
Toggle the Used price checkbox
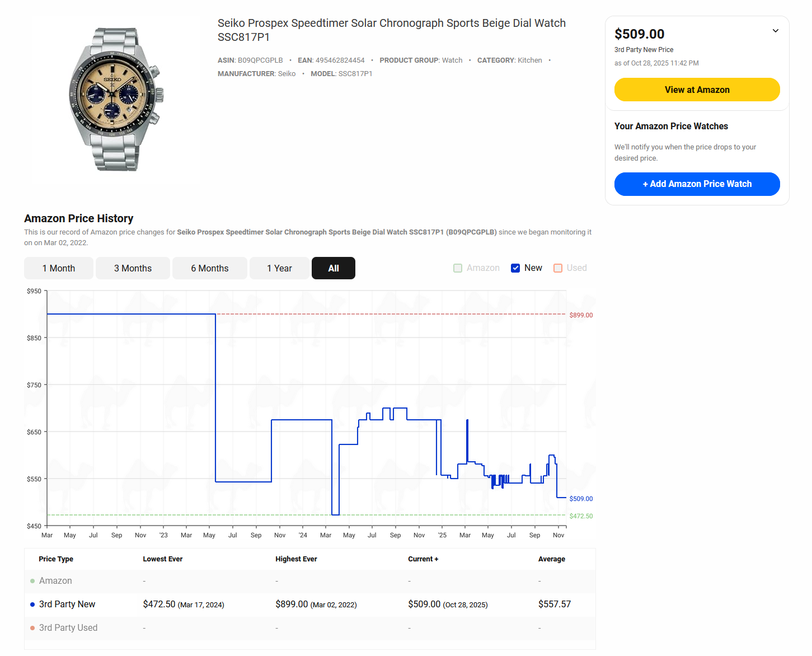558,268
